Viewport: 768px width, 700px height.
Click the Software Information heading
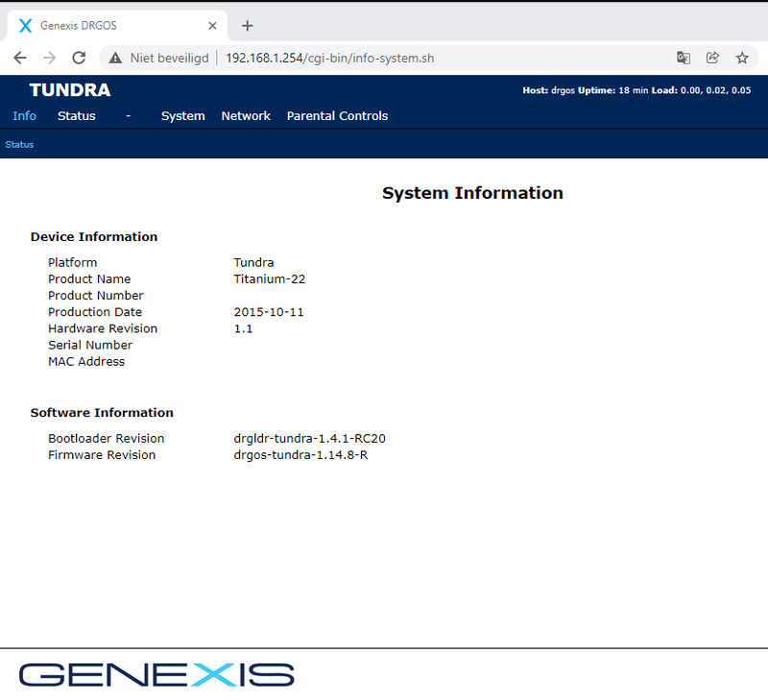pyautogui.click(x=102, y=413)
